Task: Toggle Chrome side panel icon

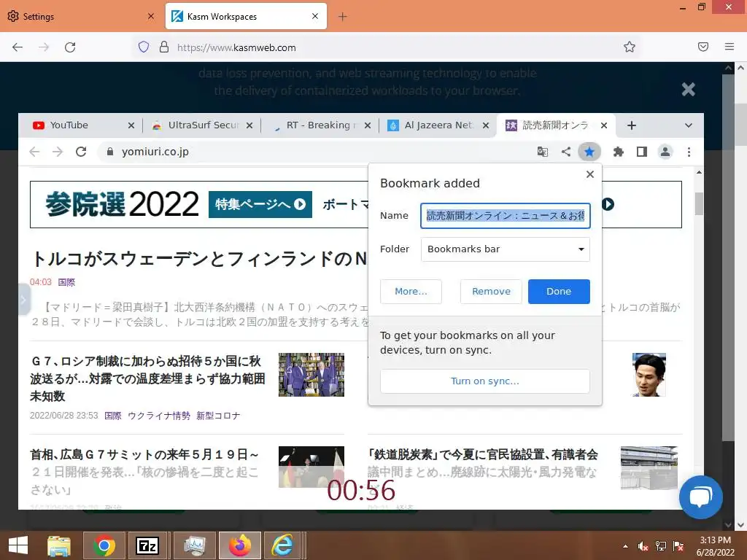Action: (x=642, y=152)
